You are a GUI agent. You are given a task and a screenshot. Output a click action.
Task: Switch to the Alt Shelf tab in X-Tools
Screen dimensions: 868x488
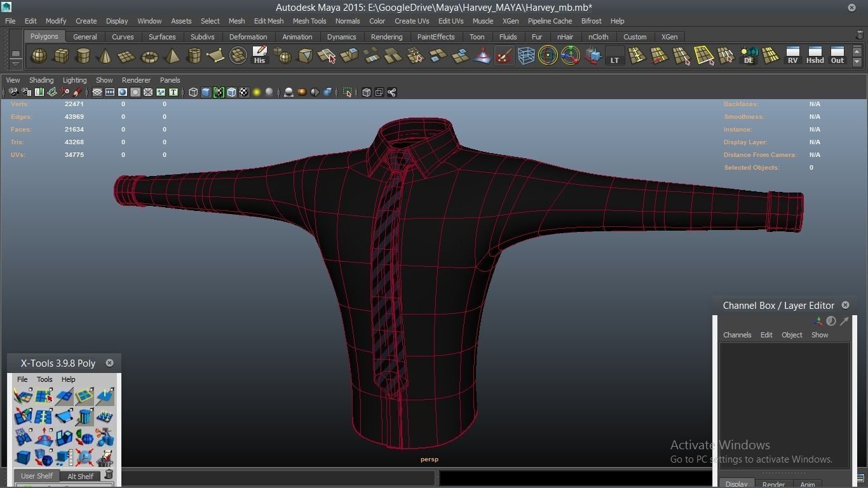81,476
